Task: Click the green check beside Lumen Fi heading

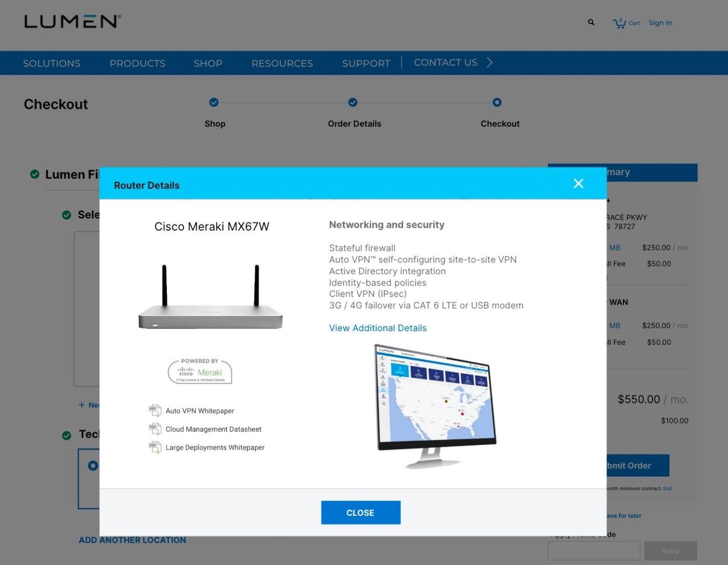Action: pyautogui.click(x=35, y=174)
